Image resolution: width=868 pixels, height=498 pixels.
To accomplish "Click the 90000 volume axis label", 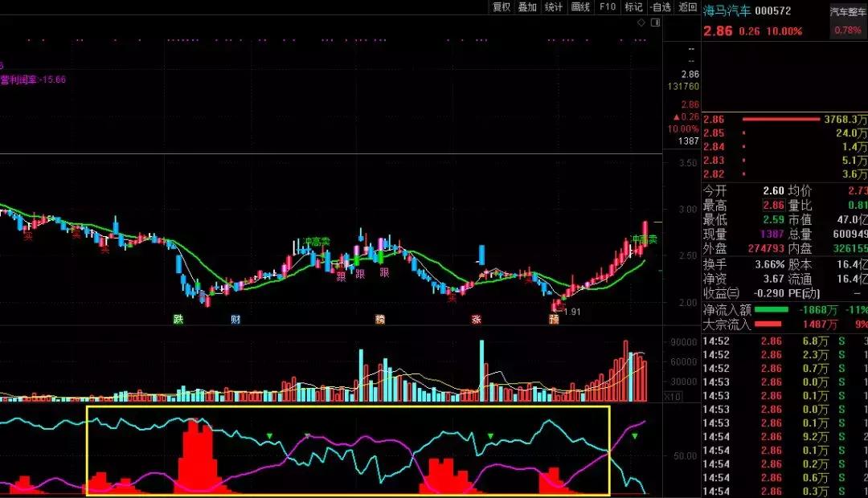I will (684, 342).
